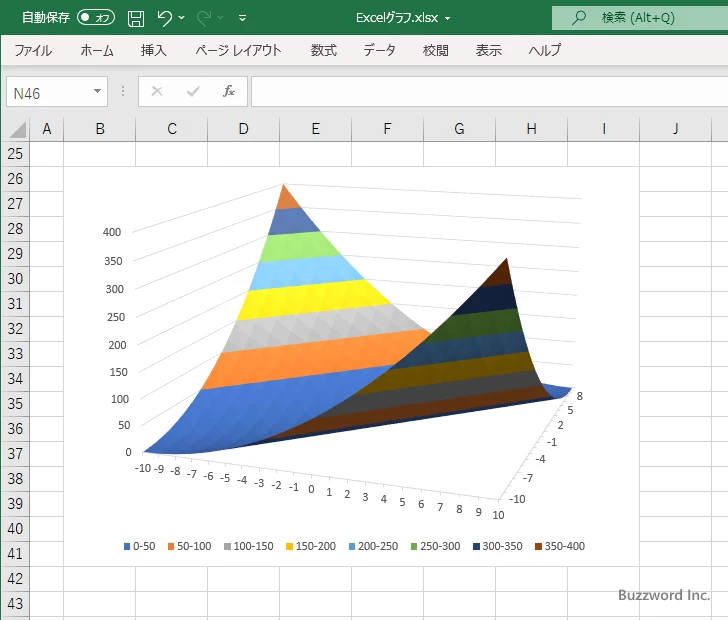Click the 300-350 legend entry
728x620 pixels.
click(498, 546)
